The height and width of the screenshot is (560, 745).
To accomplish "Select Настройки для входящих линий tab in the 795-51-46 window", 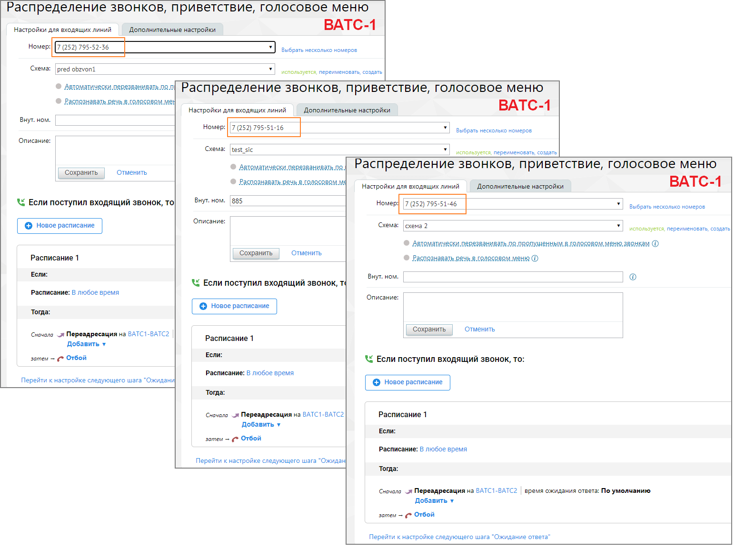I will (x=410, y=186).
